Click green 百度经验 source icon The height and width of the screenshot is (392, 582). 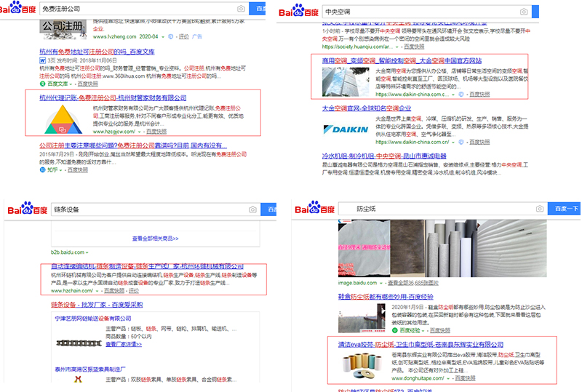(395, 330)
